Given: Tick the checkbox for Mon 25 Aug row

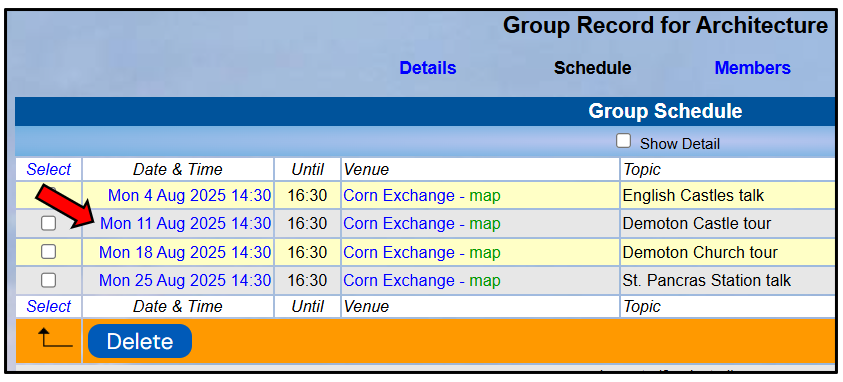Looking at the screenshot, I should [x=48, y=280].
